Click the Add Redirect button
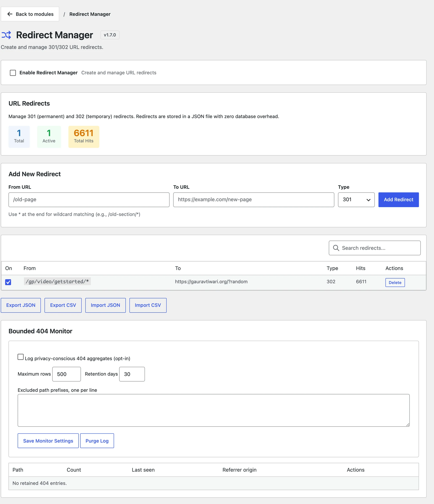 coord(398,200)
